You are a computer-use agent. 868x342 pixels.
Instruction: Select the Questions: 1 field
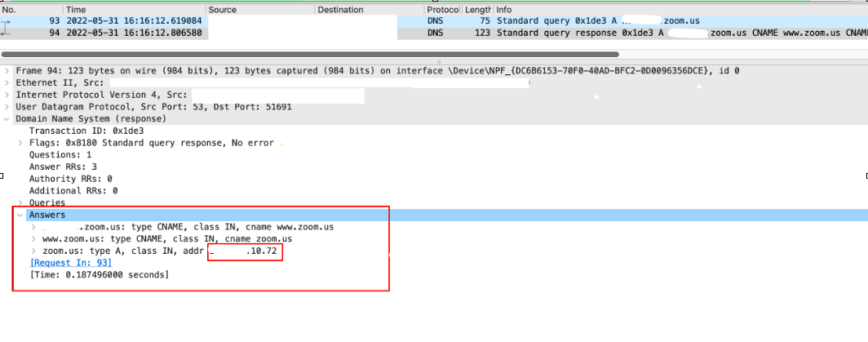[x=60, y=155]
